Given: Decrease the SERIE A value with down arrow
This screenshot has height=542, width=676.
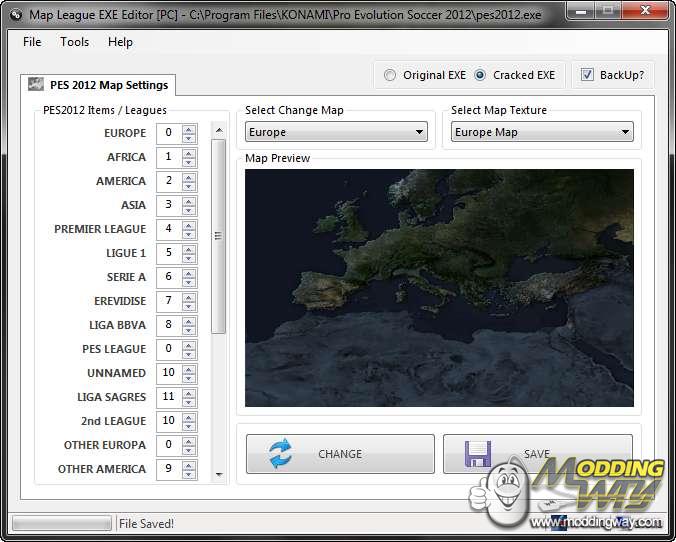Looking at the screenshot, I should (189, 281).
